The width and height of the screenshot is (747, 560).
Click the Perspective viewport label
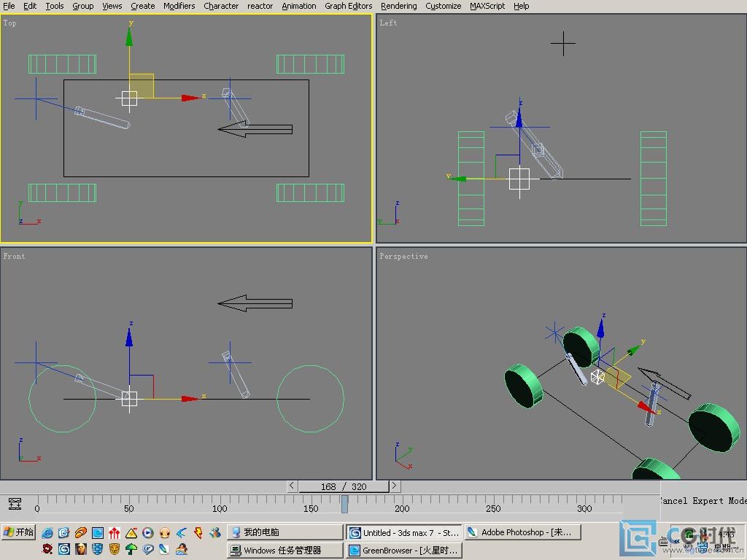click(403, 256)
